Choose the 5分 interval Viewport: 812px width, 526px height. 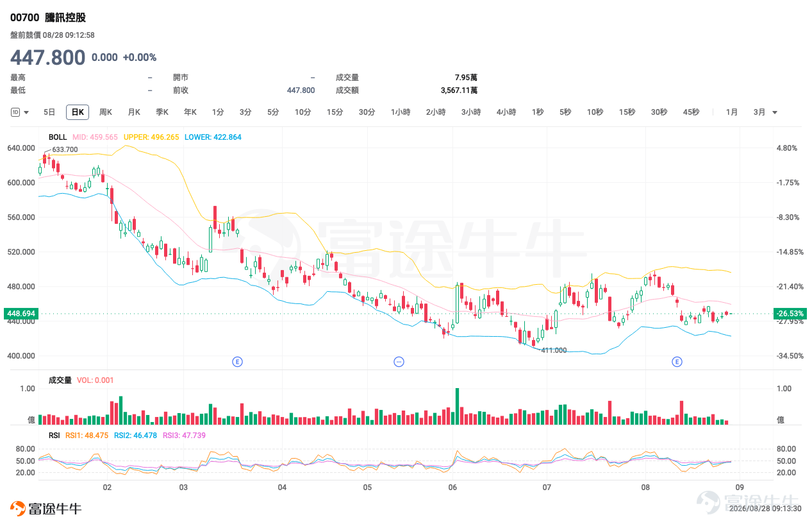coord(273,112)
